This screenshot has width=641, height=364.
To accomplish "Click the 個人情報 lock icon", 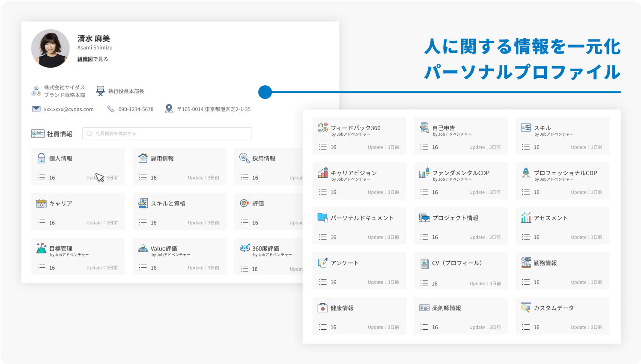I will coord(41,158).
